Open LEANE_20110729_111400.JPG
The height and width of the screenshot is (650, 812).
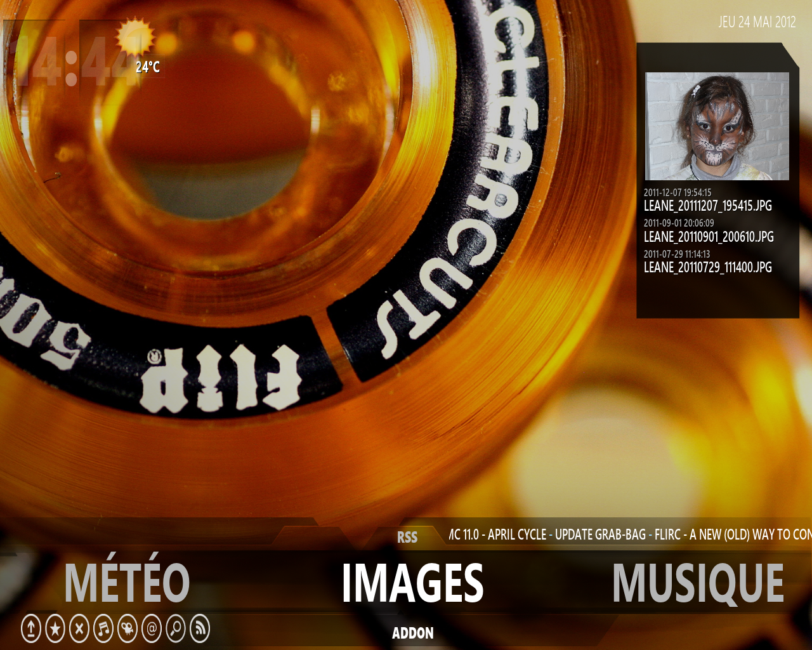pos(708,267)
